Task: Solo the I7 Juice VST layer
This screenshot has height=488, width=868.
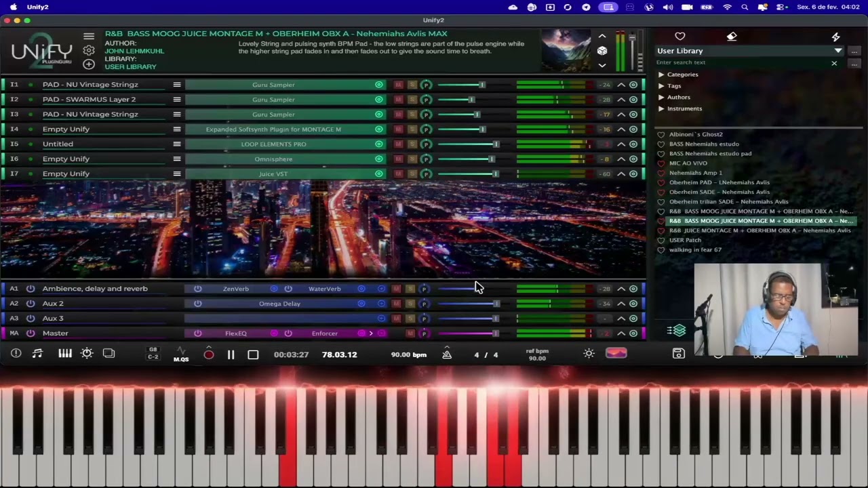Action: 412,174
